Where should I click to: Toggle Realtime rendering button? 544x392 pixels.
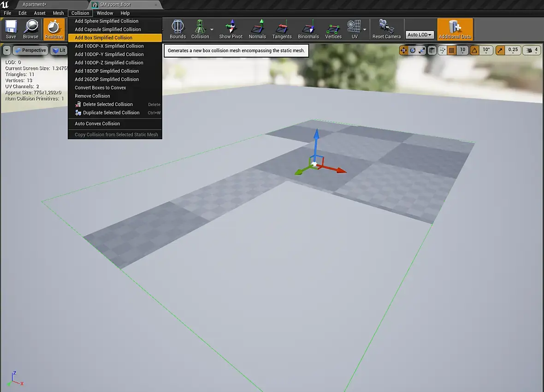click(x=54, y=29)
